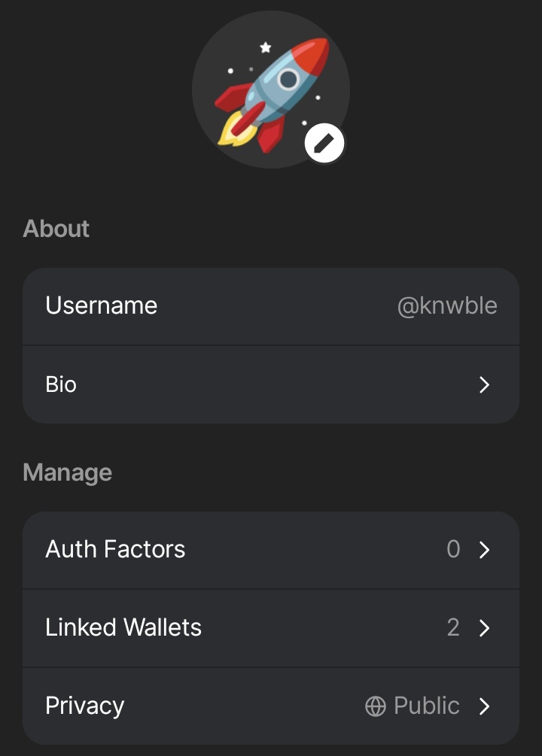Open the Privacy setting entry
The height and width of the screenshot is (756, 542).
pos(271,706)
